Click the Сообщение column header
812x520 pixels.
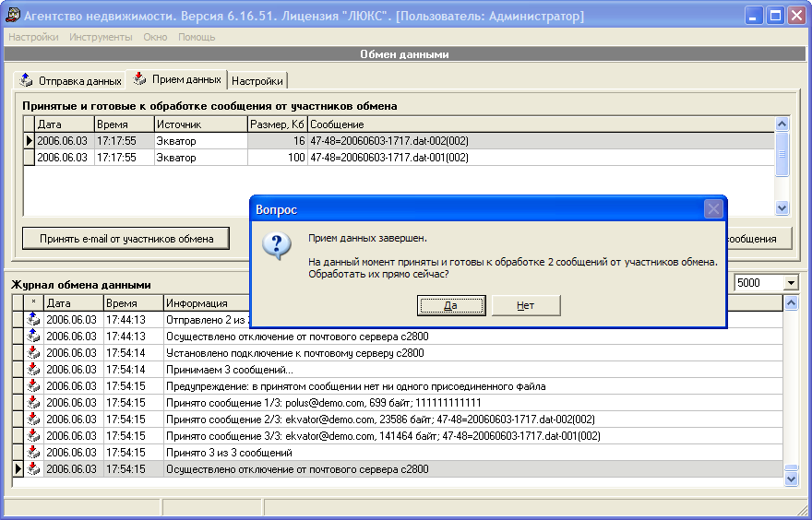coord(541,124)
